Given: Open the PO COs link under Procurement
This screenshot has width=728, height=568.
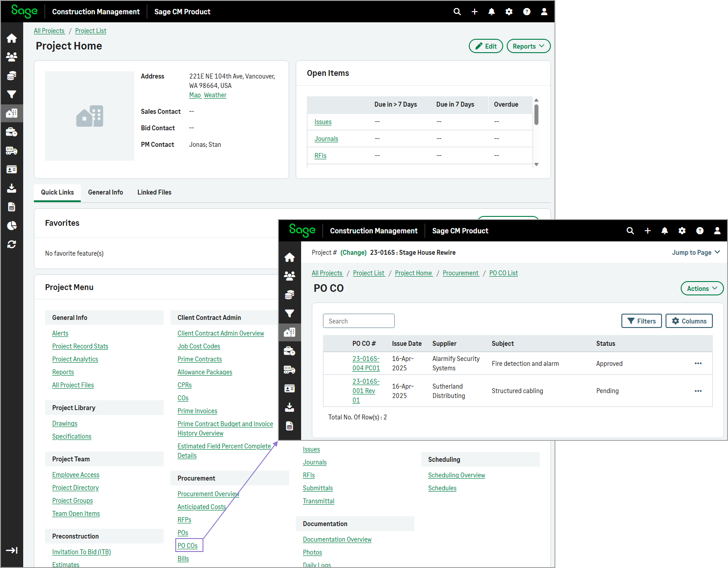Looking at the screenshot, I should 187,546.
